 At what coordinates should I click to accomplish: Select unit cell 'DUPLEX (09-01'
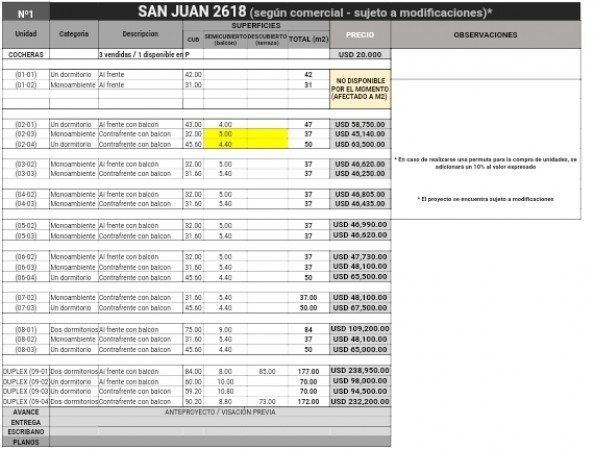point(26,372)
